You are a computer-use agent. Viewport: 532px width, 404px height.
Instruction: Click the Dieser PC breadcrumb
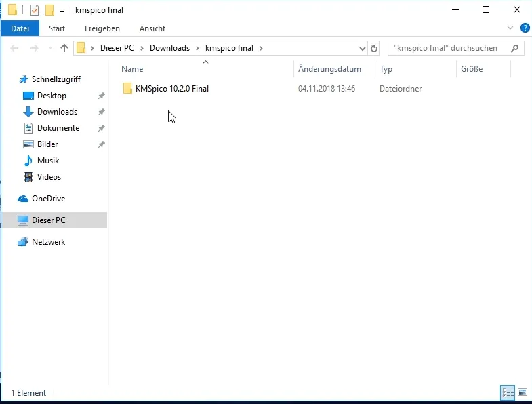(117, 48)
